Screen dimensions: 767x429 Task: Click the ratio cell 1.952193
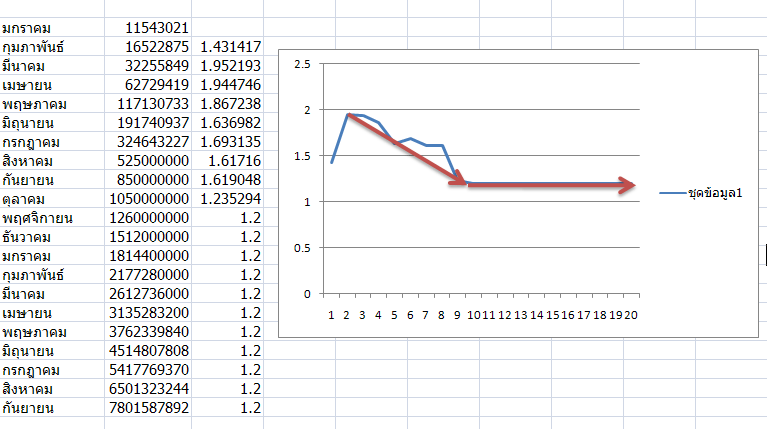click(x=227, y=66)
